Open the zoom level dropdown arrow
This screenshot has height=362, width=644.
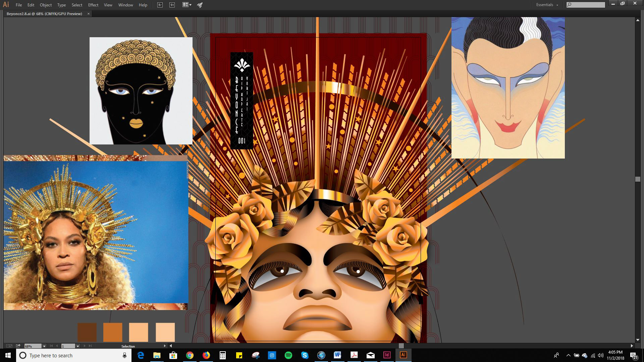44,346
